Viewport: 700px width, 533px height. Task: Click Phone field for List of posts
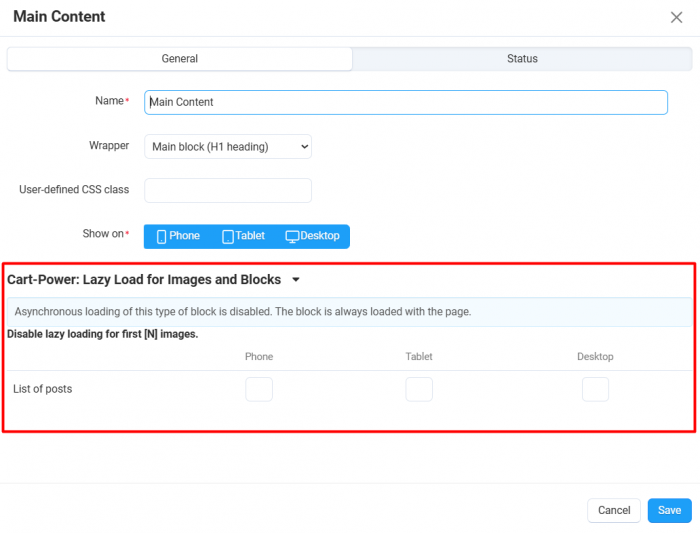(259, 389)
